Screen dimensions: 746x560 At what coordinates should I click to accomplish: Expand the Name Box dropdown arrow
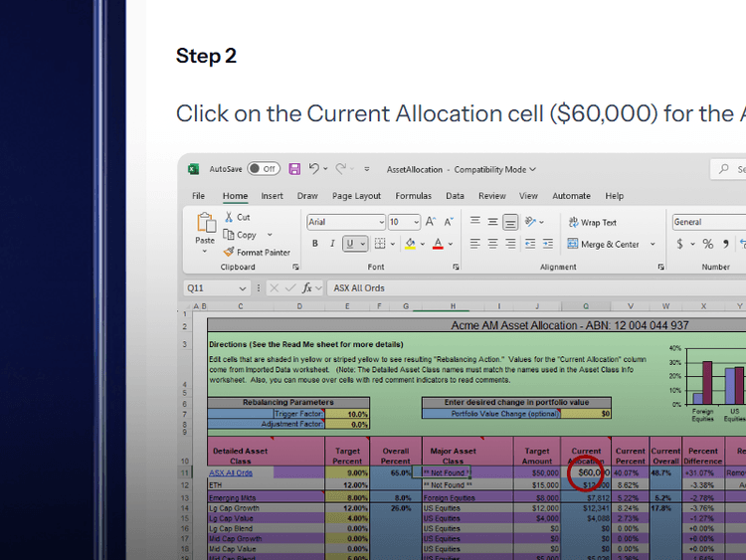242,288
